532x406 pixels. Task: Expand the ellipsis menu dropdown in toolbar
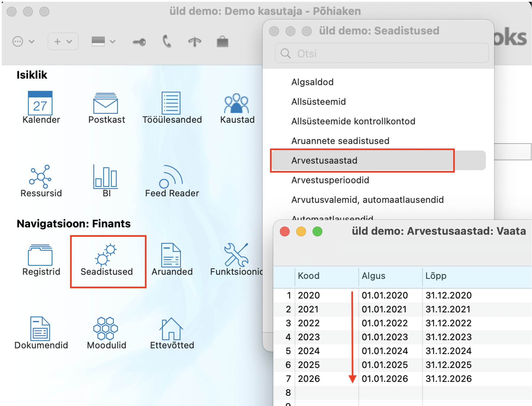(23, 41)
